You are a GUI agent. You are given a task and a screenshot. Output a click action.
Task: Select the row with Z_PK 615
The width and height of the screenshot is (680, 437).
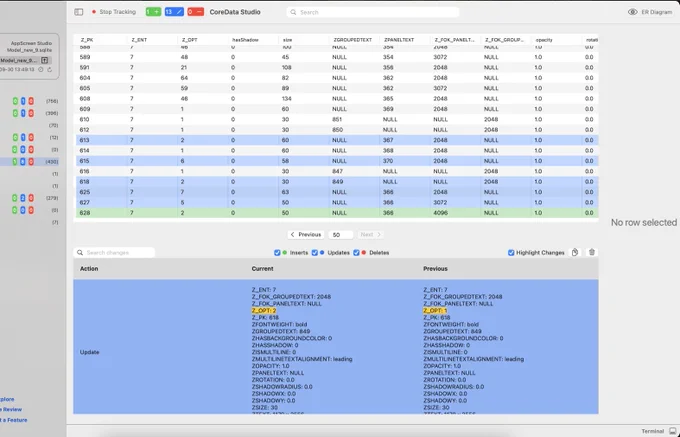pos(336,161)
